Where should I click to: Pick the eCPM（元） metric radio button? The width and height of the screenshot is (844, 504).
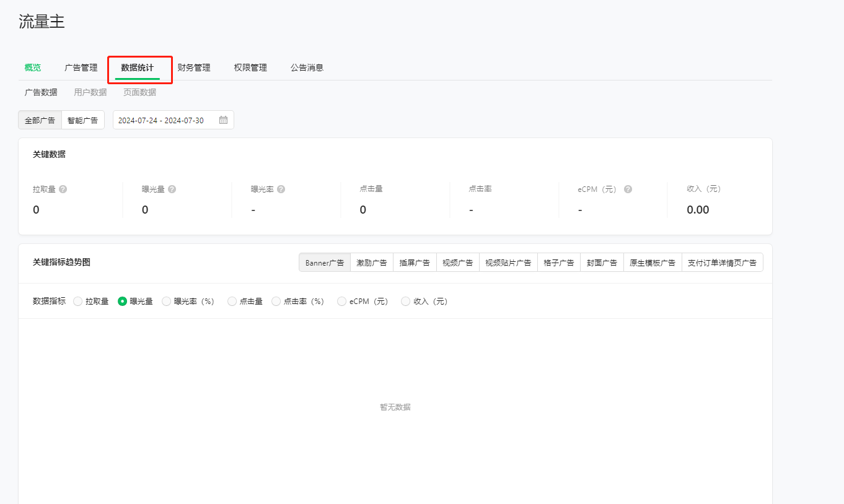341,302
